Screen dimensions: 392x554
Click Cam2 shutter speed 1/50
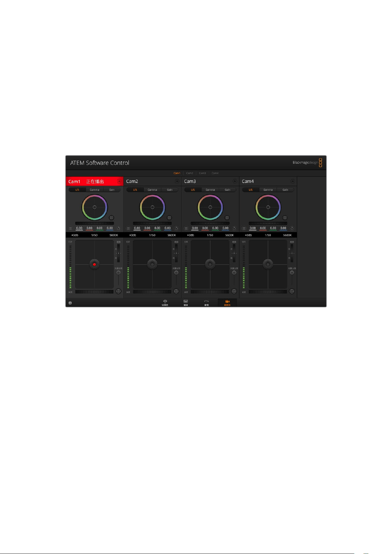tap(152, 235)
